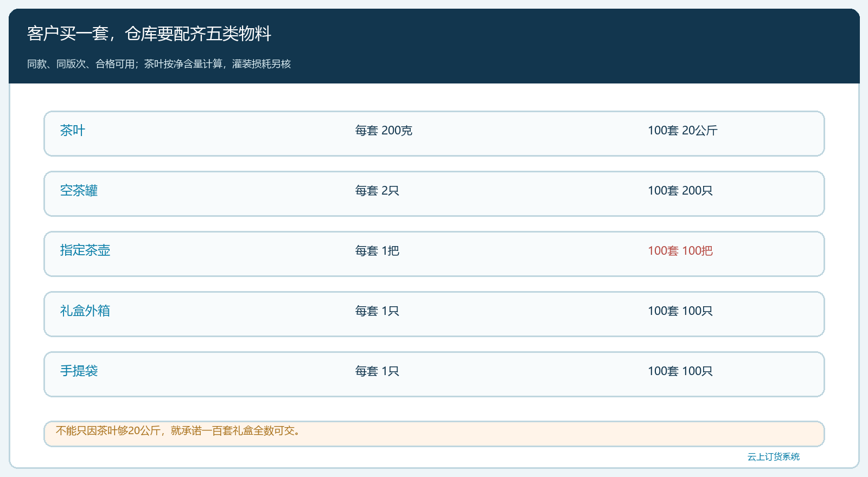Select 100套 100只 in 礼盒外箱 row
The width and height of the screenshot is (868, 477).
[680, 311]
